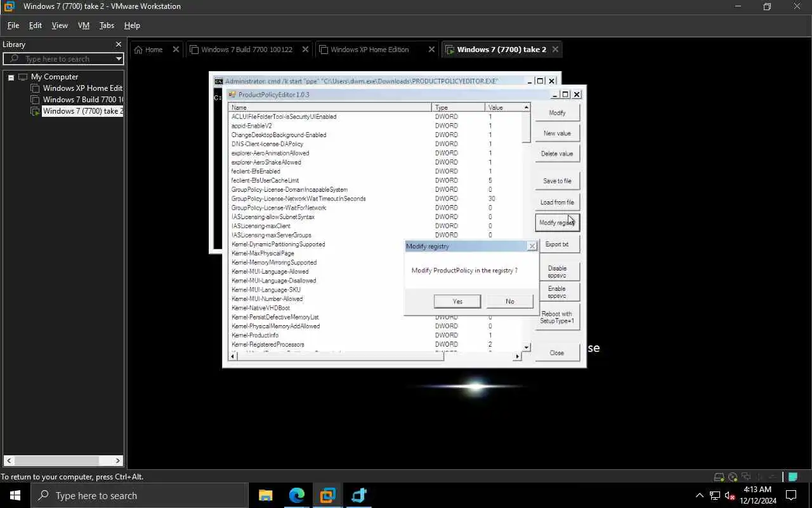Viewport: 812px width, 508px height.
Task: Select the explorer-AeroAnimationAllowed row
Action: click(x=376, y=153)
